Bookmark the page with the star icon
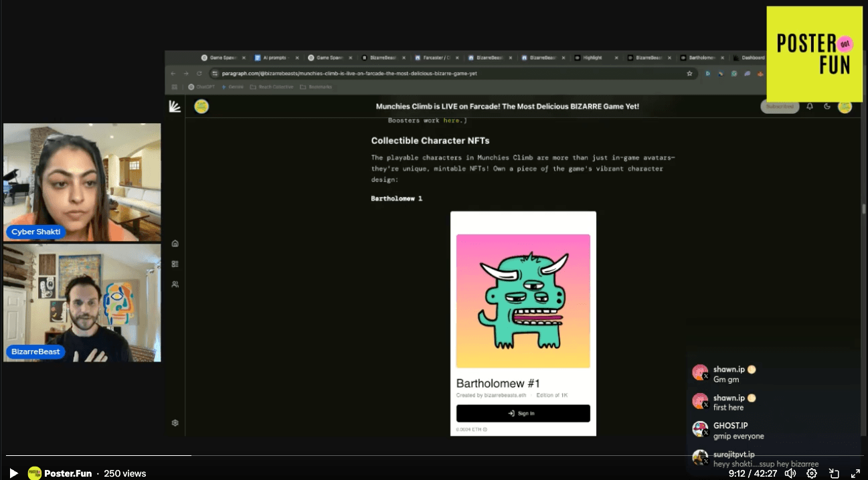Screen dimensions: 868x480 (x=689, y=73)
